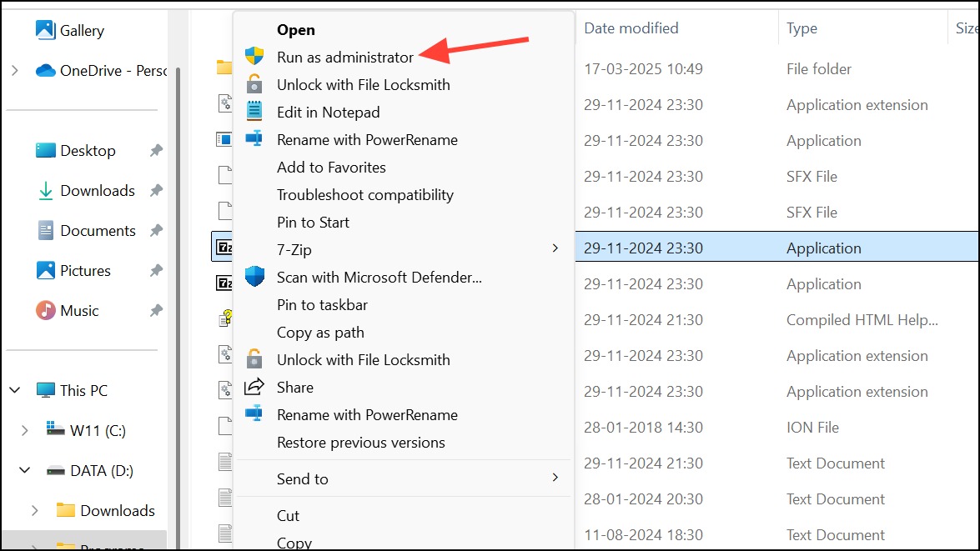Choose Troubleshoot compatibility from context menu
980x551 pixels.
[x=364, y=194]
